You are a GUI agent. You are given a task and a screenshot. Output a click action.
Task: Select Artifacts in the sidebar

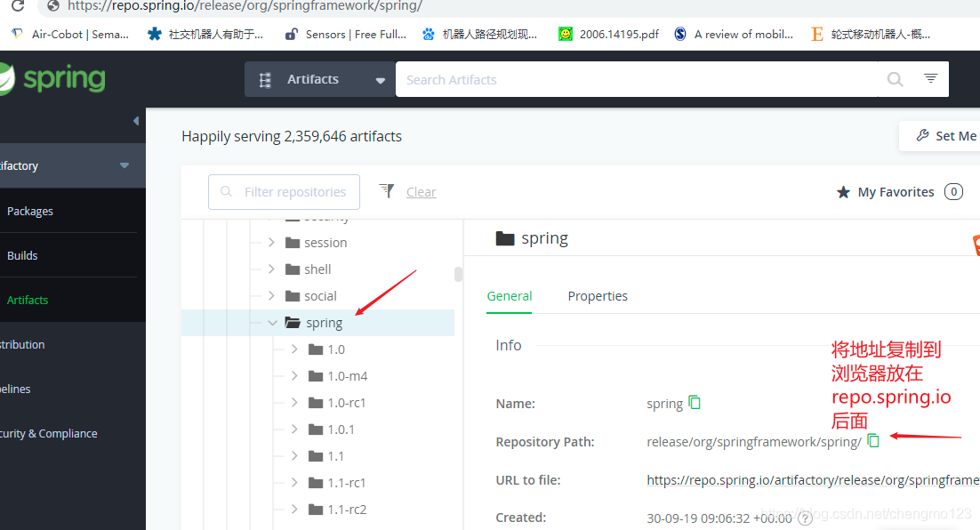tap(28, 300)
